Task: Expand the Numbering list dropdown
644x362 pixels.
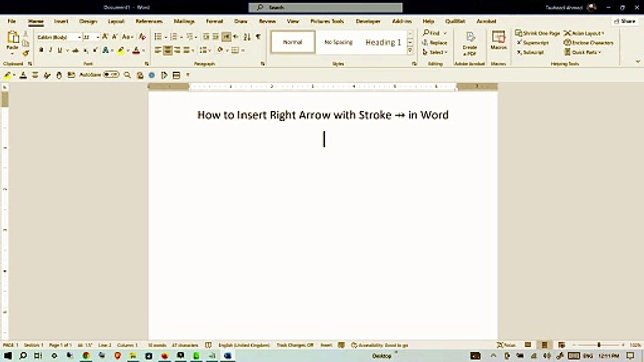Action: [x=181, y=37]
